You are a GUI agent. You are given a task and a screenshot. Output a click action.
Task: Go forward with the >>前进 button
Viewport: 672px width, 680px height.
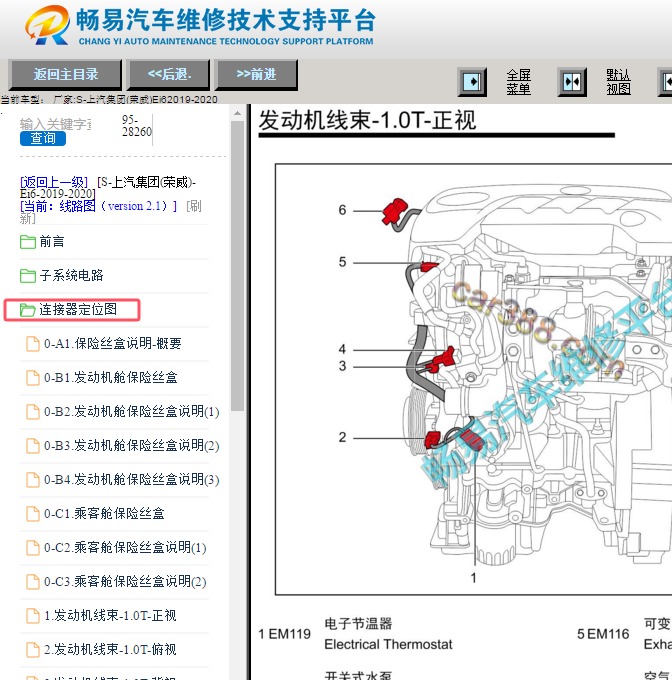click(256, 75)
